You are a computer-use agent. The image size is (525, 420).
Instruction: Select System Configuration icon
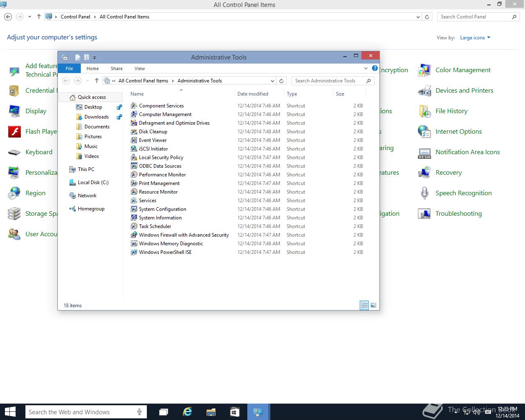[x=134, y=209]
